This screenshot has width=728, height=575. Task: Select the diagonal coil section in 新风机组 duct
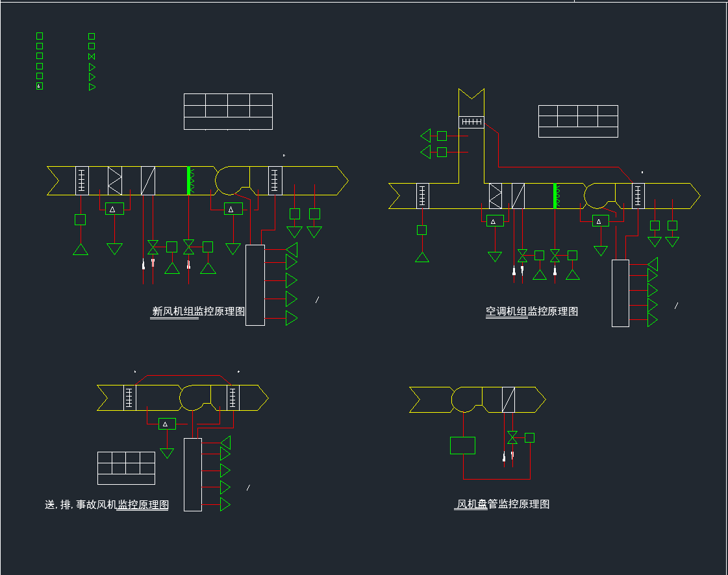coord(148,180)
